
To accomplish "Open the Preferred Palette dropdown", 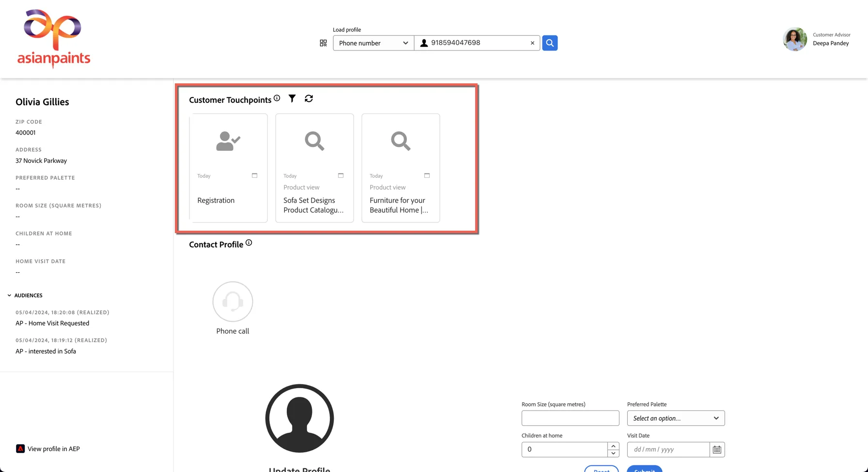I will pyautogui.click(x=676, y=418).
